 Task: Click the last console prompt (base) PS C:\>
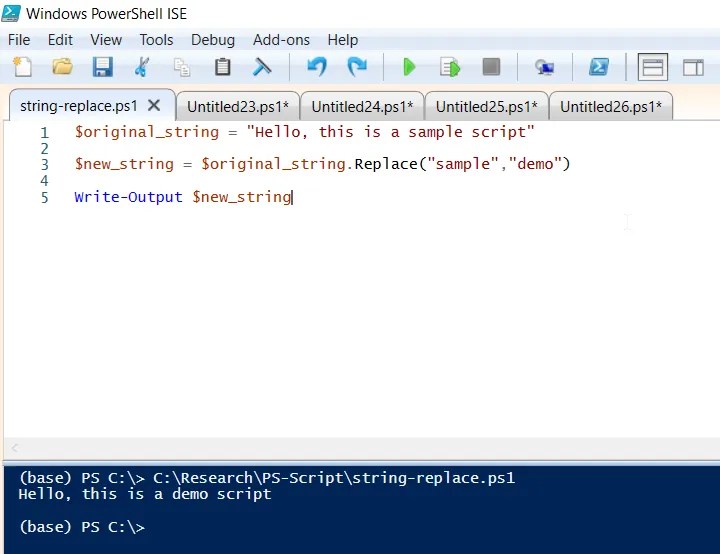82,527
